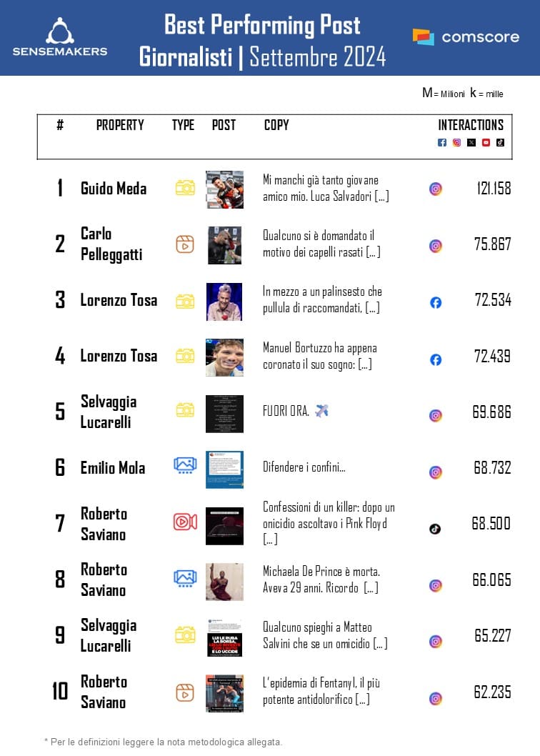
Task: Open Guido Meda's post thumbnail
Action: (224, 189)
